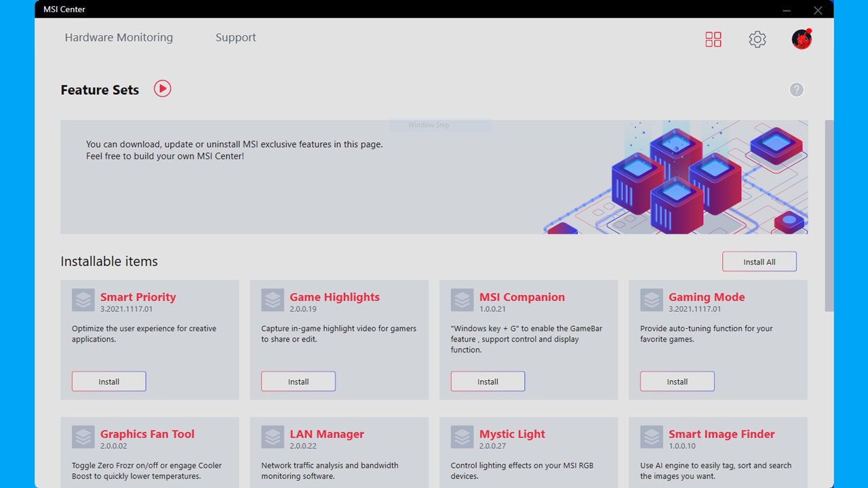Click LAN Manager version 2.0.0.22

pos(303,446)
